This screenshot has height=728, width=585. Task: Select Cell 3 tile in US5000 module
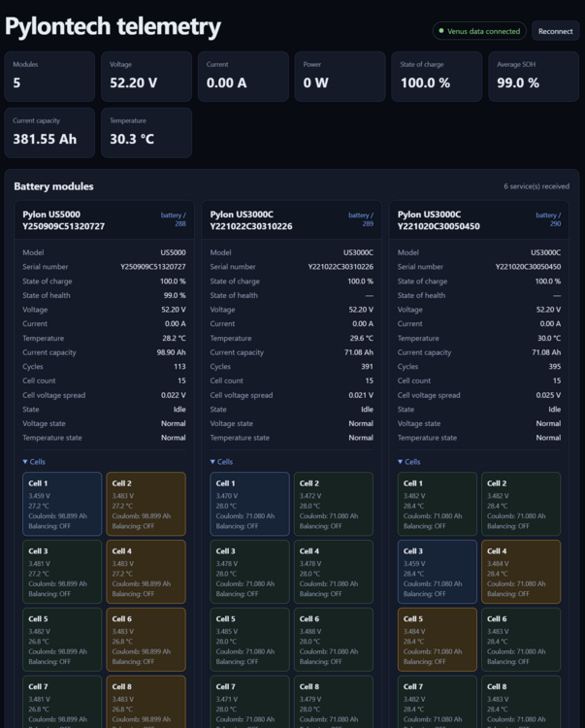click(62, 572)
